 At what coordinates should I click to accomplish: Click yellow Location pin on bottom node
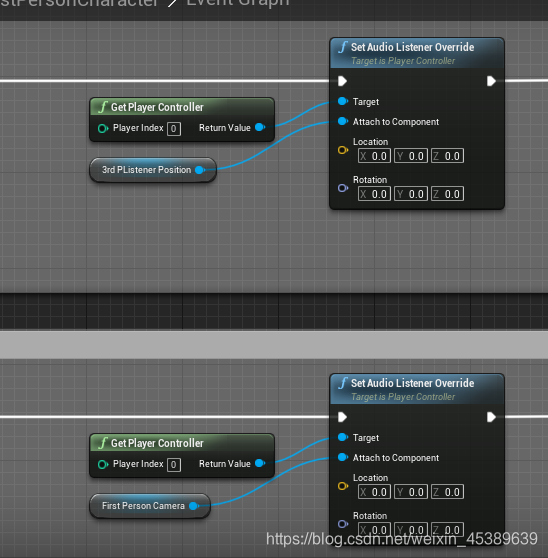(x=343, y=486)
